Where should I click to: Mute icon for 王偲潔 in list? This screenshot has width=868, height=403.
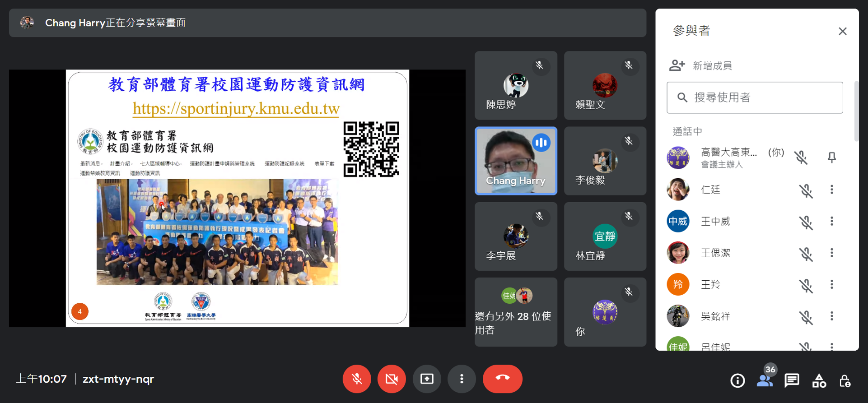(x=806, y=254)
